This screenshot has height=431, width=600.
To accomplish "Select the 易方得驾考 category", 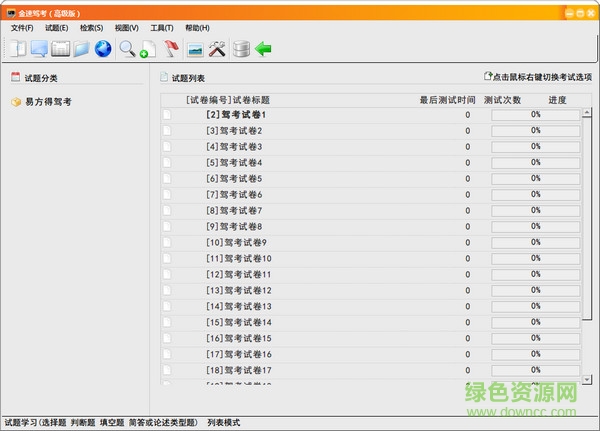I will point(48,102).
